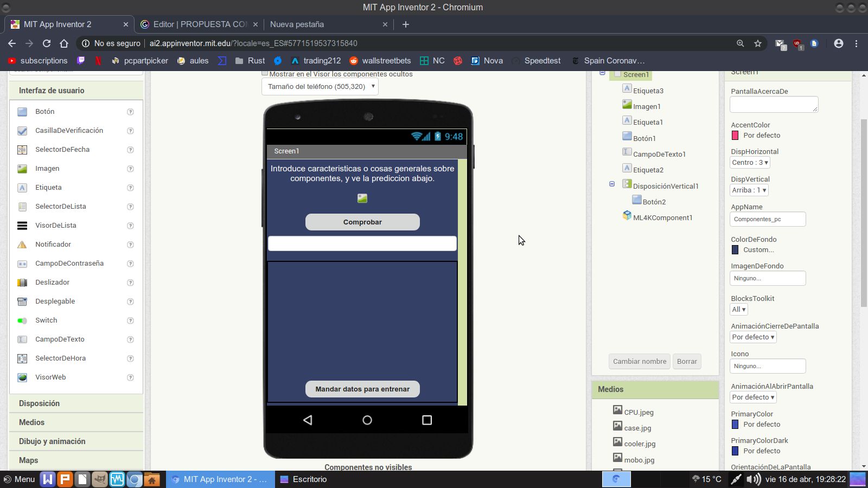Toggle Mostrar en el Visor los componentes ocultos
868x488 pixels.
click(265, 72)
